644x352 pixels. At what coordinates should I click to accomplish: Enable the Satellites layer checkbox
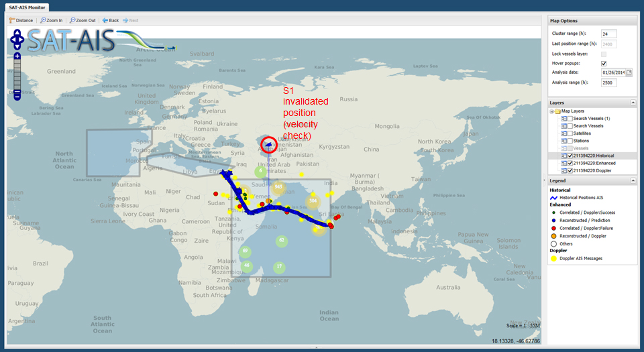click(570, 133)
